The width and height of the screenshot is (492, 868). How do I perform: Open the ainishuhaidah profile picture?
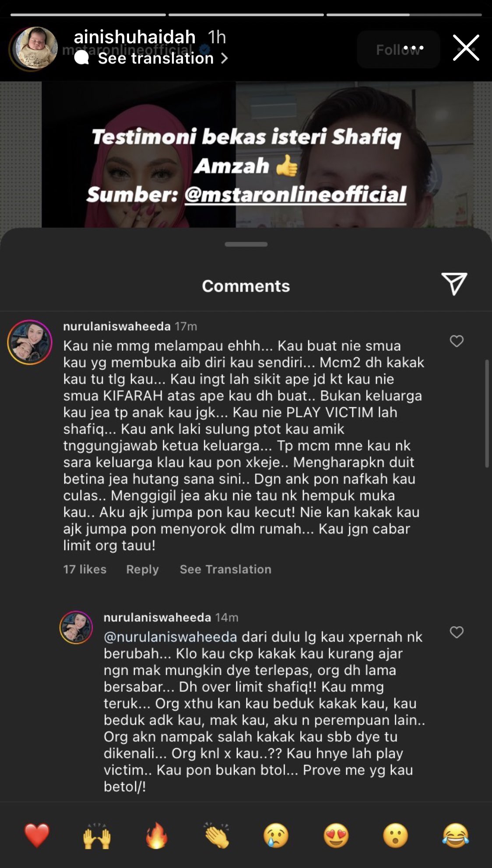click(x=34, y=49)
